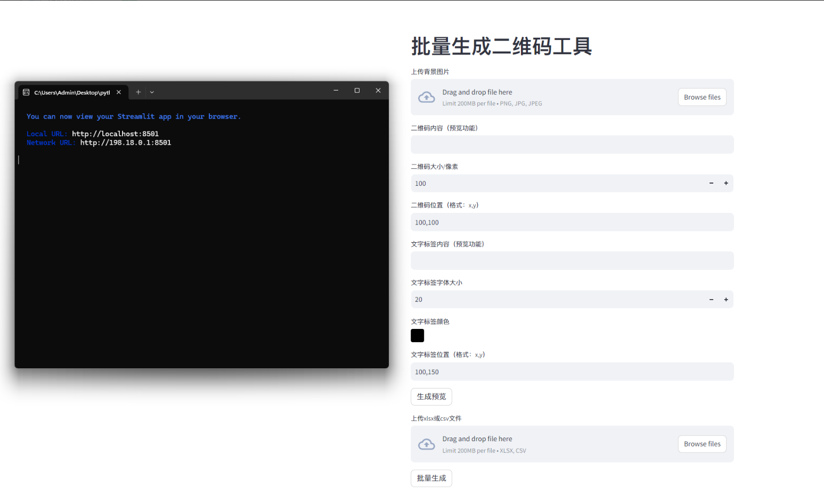Browse files for the xlsx or csv upload

click(x=702, y=444)
